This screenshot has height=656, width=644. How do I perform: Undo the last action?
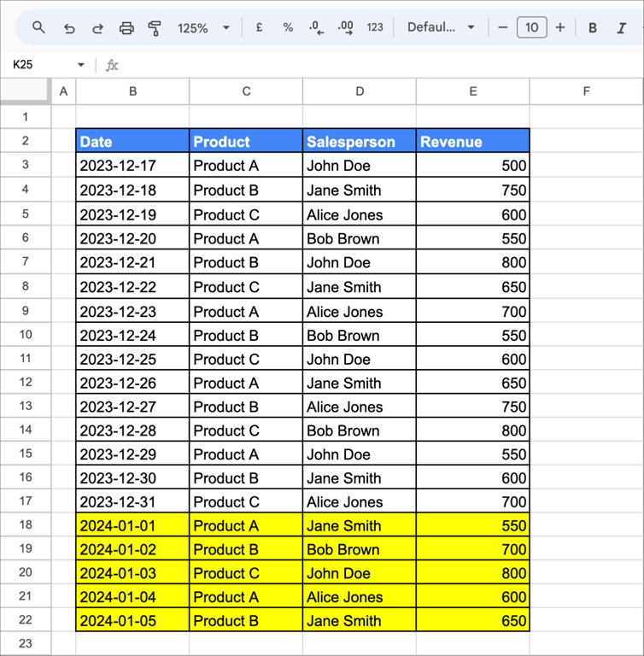[x=69, y=28]
